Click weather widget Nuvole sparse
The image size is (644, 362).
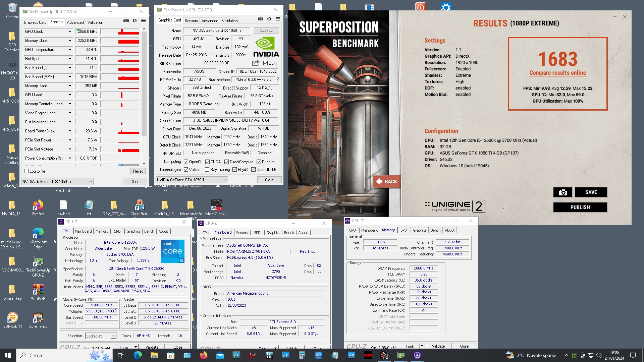coord(531,355)
